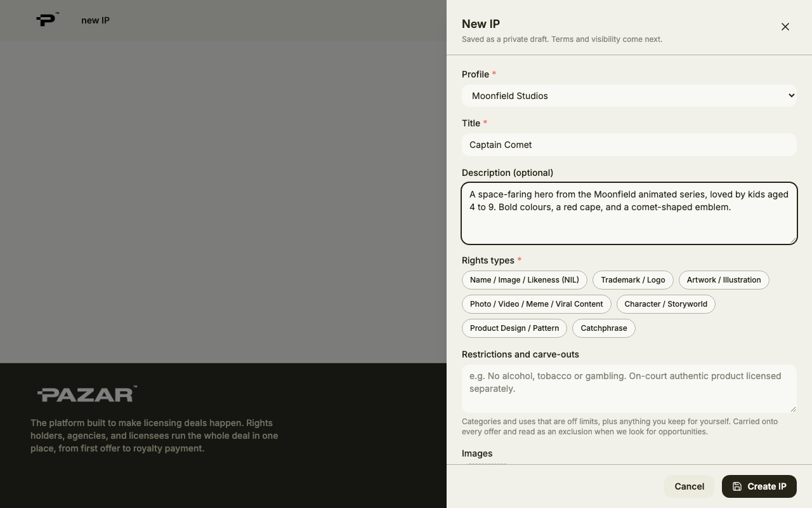Click the Create IP button
The height and width of the screenshot is (508, 812).
(759, 486)
